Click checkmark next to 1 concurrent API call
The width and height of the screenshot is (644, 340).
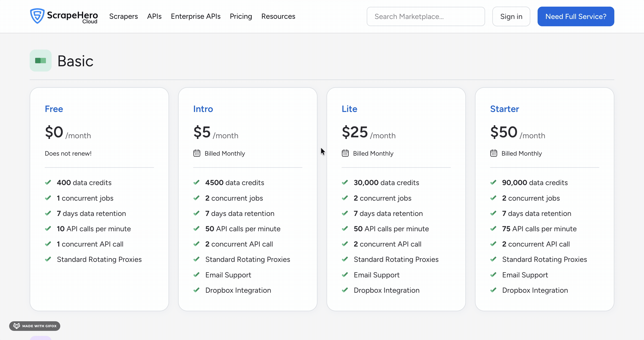[x=48, y=244]
